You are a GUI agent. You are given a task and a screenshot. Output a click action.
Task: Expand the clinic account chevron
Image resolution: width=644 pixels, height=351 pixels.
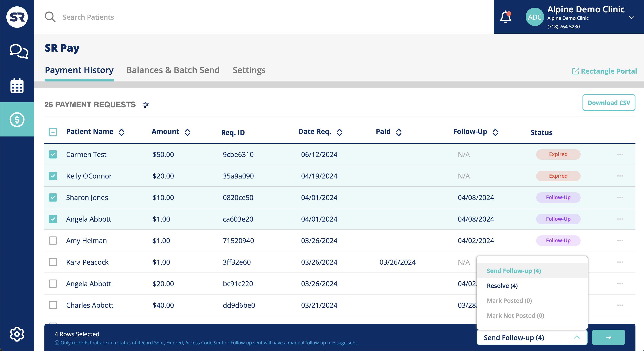[631, 17]
